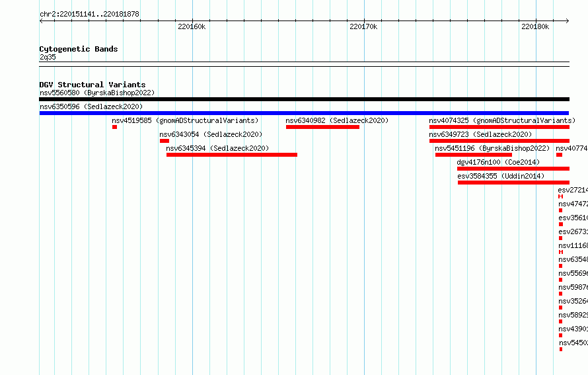
Task: Open the truncated esv35610 variant label
Action: tap(573, 218)
